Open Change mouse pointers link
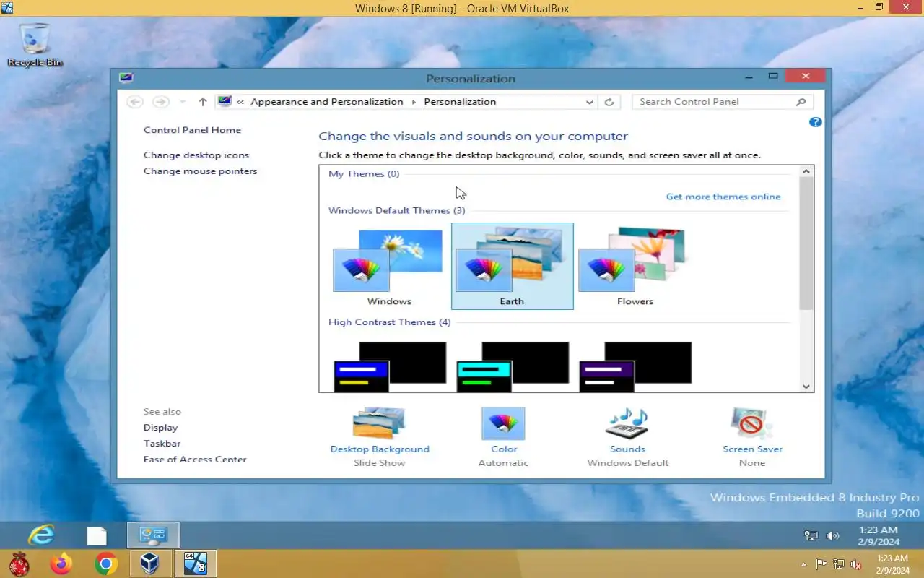The width and height of the screenshot is (924, 578). tap(200, 171)
